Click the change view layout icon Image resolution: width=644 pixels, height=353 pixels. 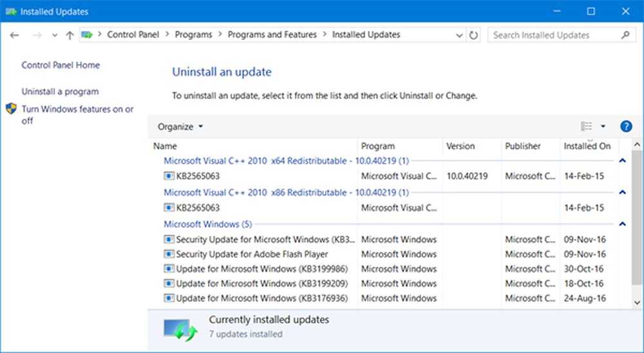click(x=586, y=127)
